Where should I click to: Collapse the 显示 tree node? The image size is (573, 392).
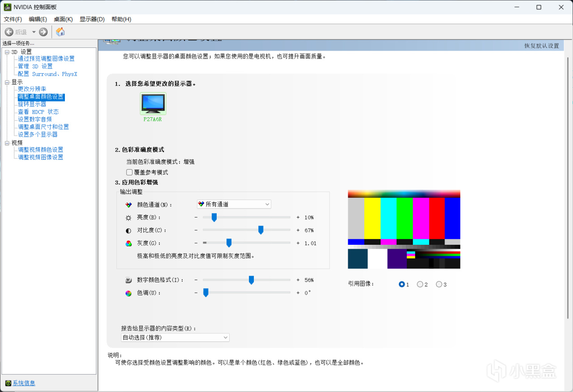tap(7, 82)
